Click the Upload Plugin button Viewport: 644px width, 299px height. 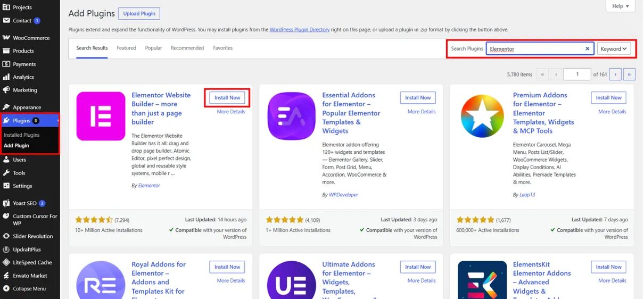(x=139, y=13)
